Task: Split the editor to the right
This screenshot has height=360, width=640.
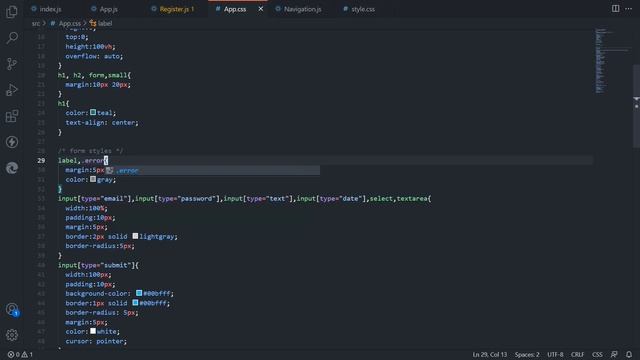Action: [615, 9]
